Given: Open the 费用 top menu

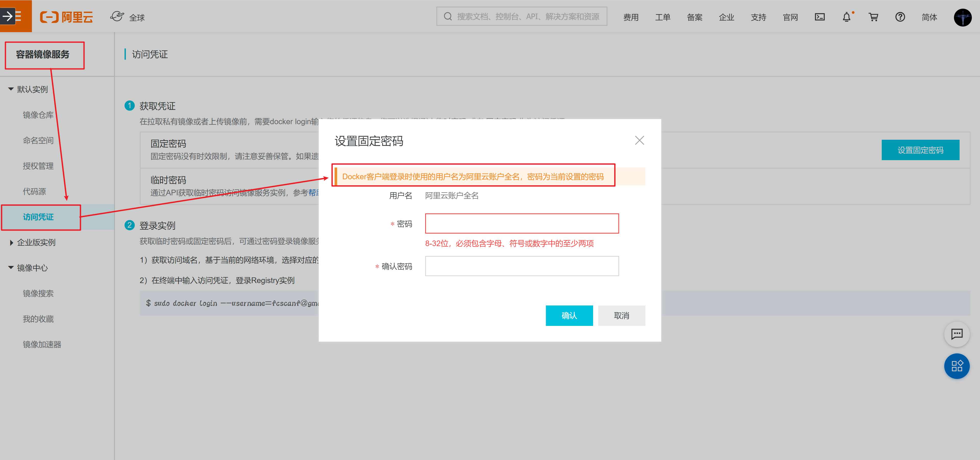Looking at the screenshot, I should (631, 17).
